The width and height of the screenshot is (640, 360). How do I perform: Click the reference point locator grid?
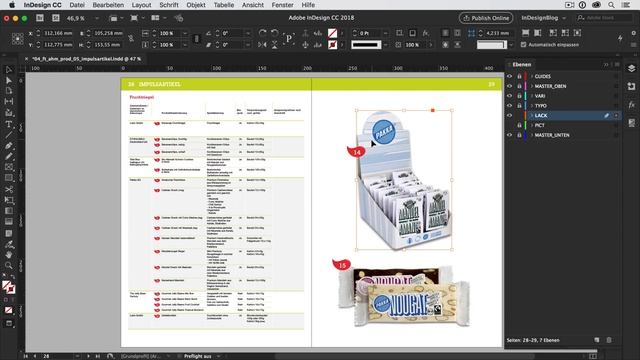coord(18,39)
